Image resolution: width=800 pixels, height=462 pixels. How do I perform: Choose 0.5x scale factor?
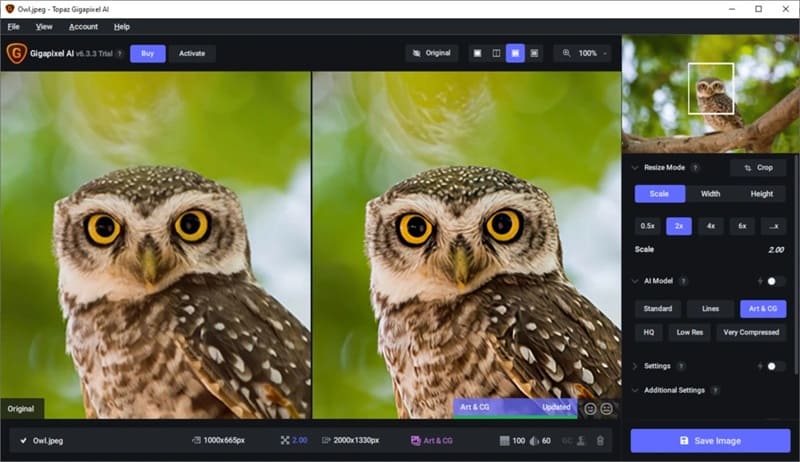[x=647, y=226]
